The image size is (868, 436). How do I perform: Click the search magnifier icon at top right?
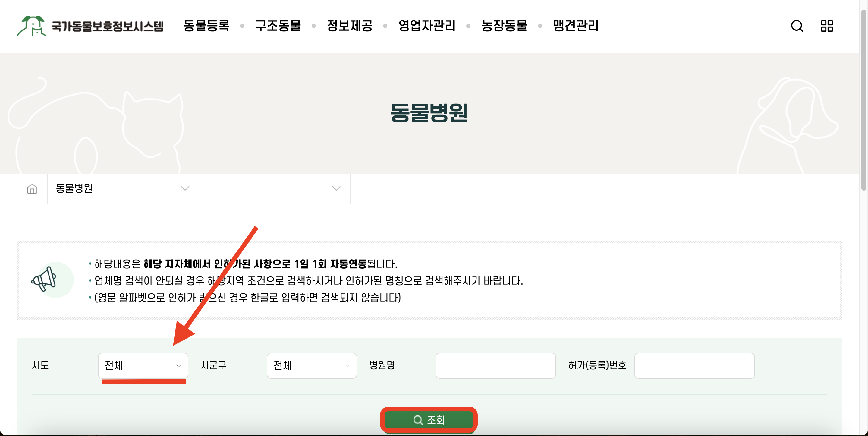coord(797,26)
